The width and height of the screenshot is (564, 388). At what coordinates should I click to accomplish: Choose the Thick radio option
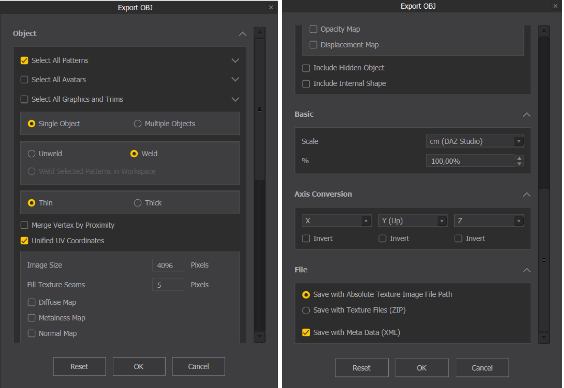pos(137,203)
